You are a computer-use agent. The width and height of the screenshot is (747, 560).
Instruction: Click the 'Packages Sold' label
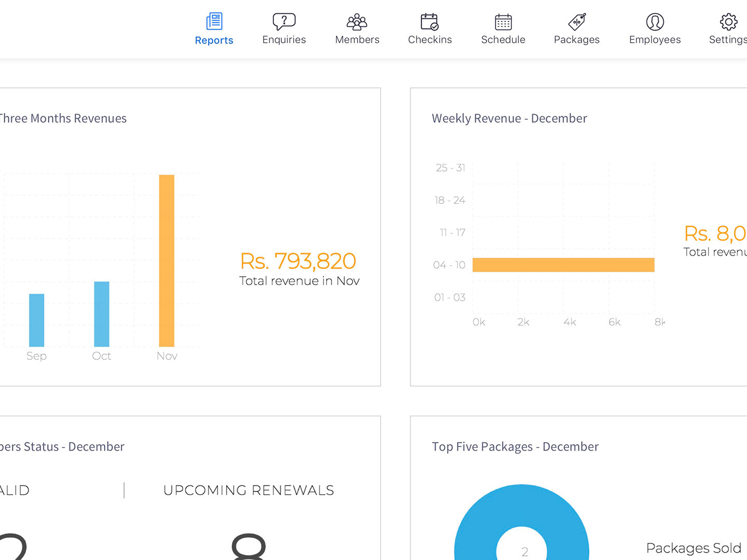[694, 548]
